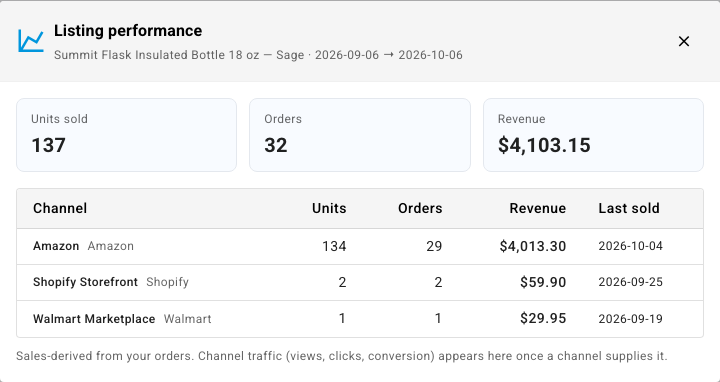Click the Revenue column header

538,208
